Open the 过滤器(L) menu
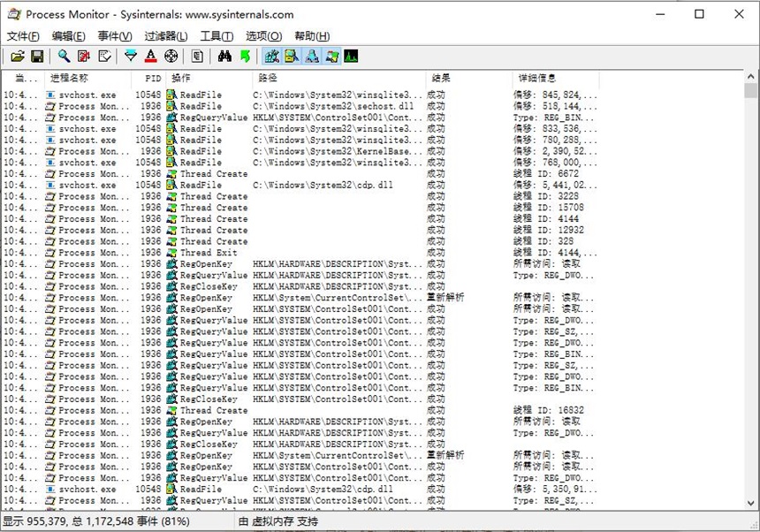 [x=166, y=36]
